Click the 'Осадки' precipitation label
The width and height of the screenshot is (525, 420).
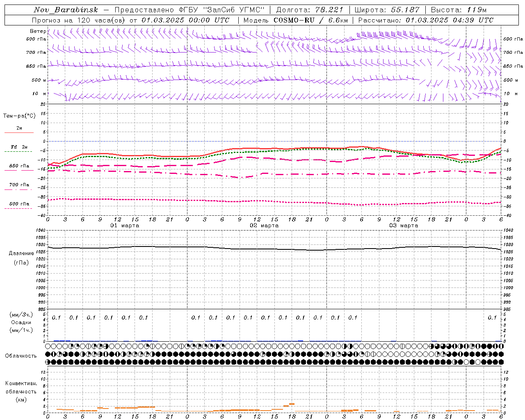click(21, 322)
